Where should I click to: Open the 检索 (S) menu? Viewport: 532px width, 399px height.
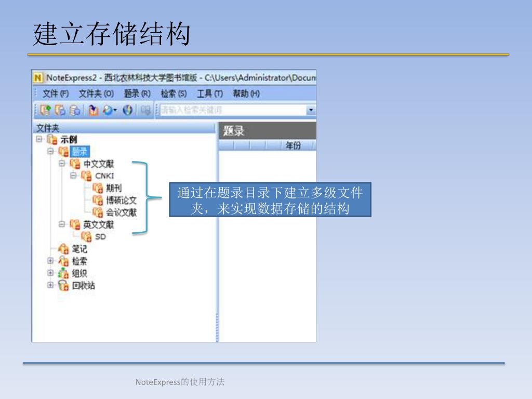[x=174, y=94]
